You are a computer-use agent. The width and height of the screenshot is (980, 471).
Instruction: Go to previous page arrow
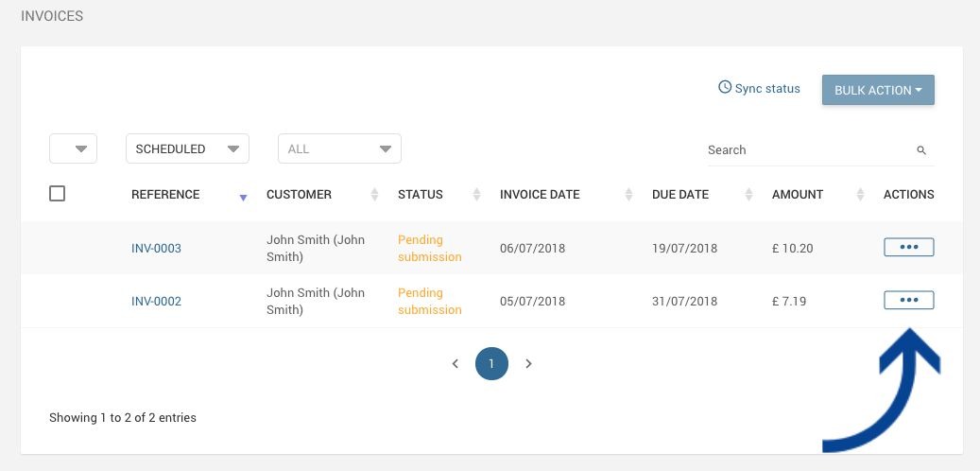coord(455,363)
